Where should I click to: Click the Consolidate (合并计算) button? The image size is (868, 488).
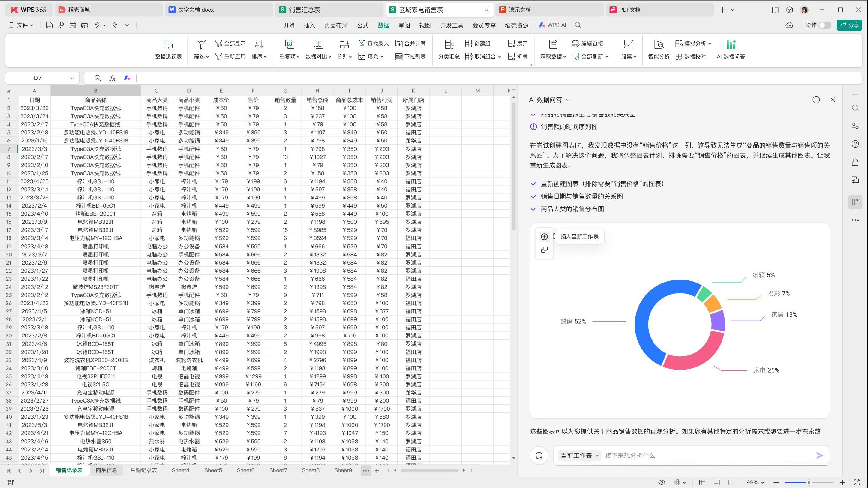tap(410, 44)
